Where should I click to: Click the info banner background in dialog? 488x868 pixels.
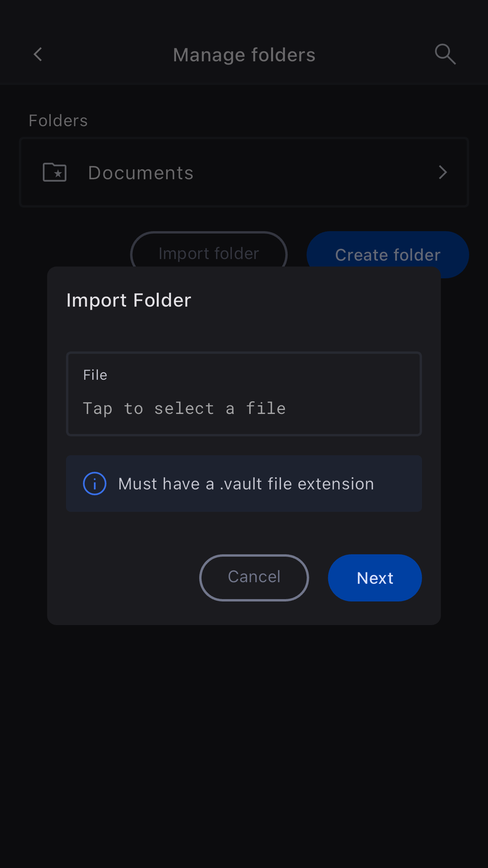tap(244, 484)
